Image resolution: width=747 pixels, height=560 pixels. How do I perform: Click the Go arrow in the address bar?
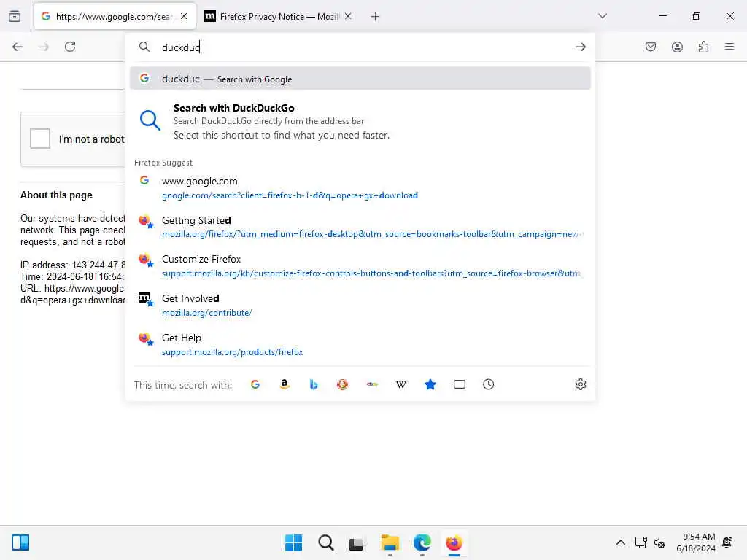pyautogui.click(x=580, y=47)
